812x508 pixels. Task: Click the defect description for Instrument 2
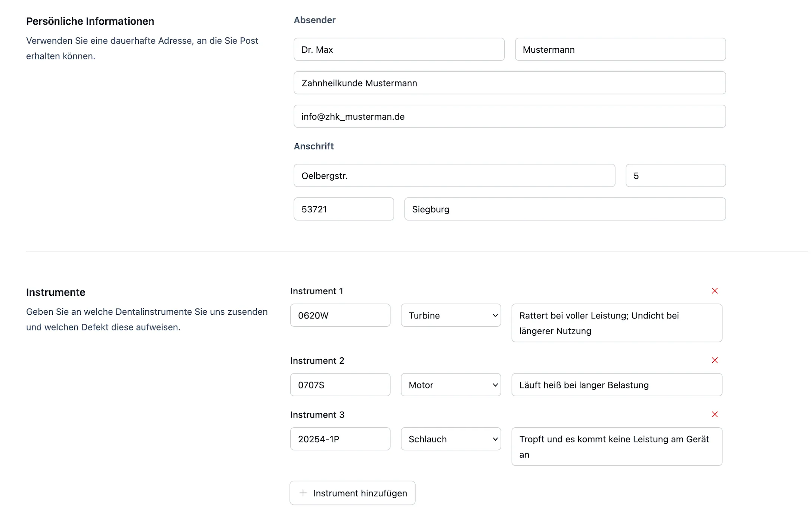616,385
